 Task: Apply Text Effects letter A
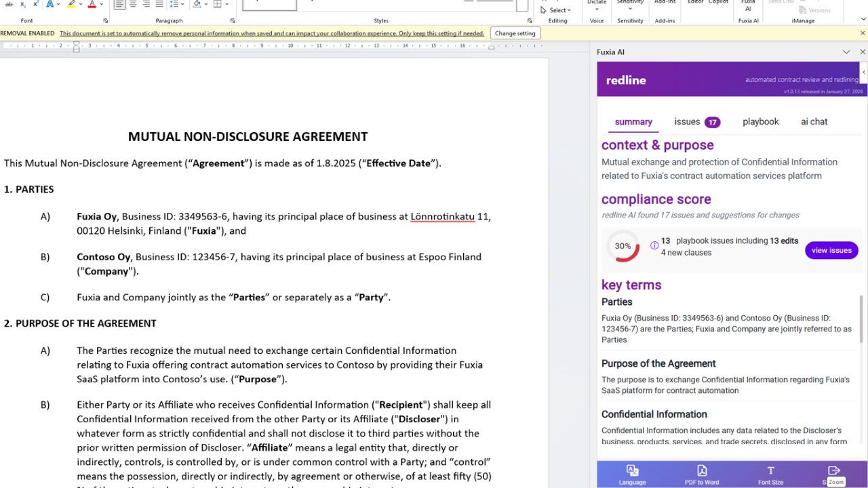pos(50,4)
